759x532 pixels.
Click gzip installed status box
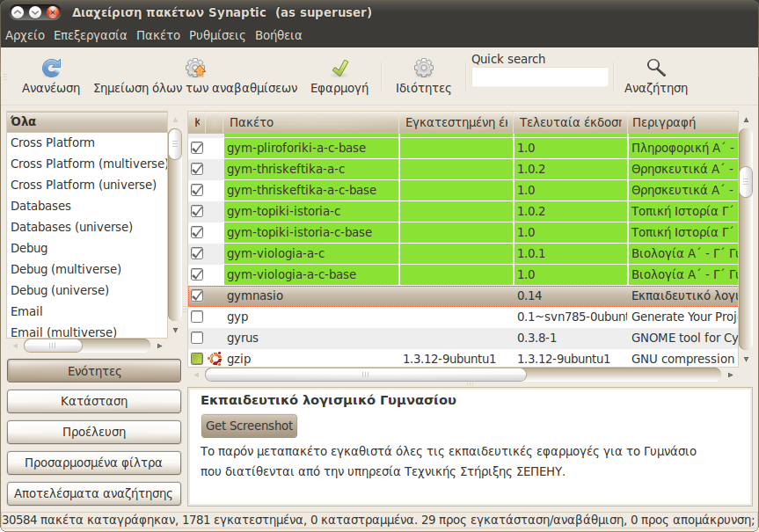[x=197, y=359]
